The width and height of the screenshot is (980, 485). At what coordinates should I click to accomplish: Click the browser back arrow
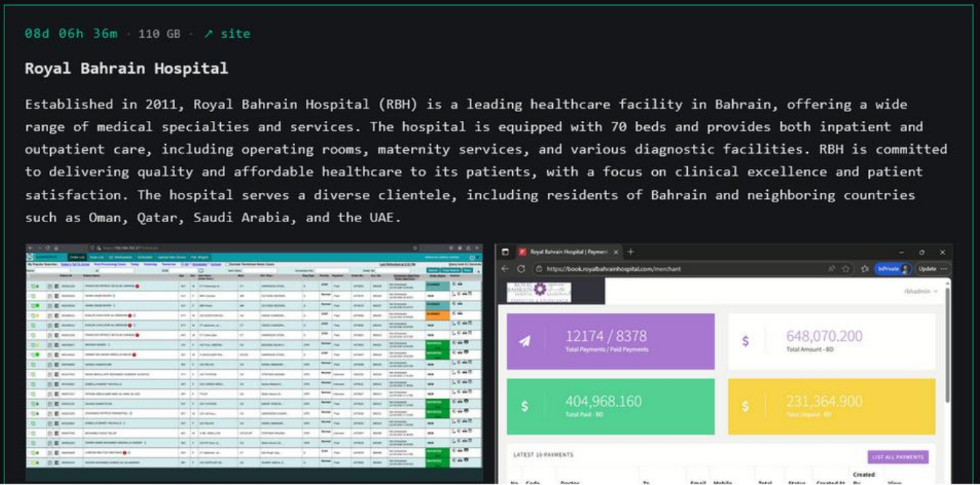point(506,269)
